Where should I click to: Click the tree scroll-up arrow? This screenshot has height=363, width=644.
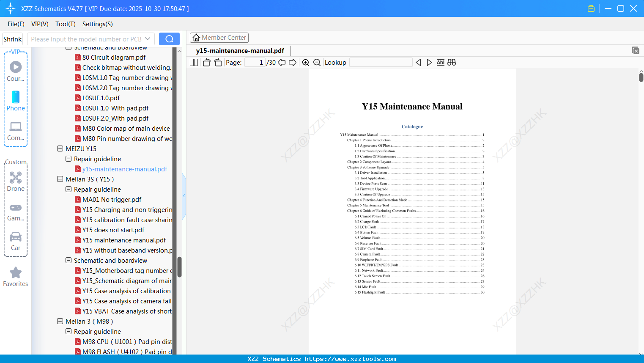(179, 51)
